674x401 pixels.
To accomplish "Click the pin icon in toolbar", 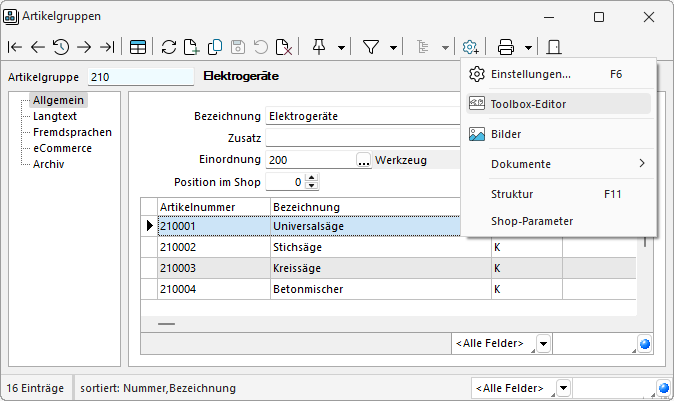I will coord(319,47).
